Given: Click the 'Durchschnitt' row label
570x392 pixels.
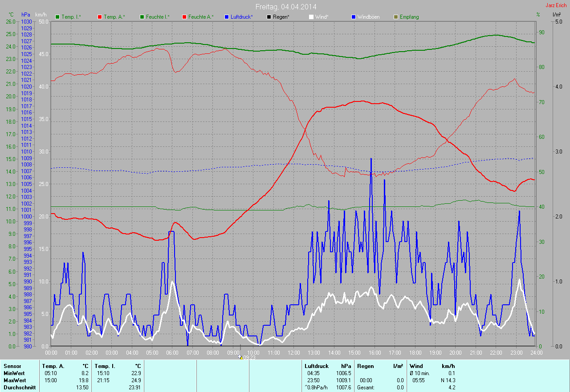Looking at the screenshot, I should (x=19, y=388).
